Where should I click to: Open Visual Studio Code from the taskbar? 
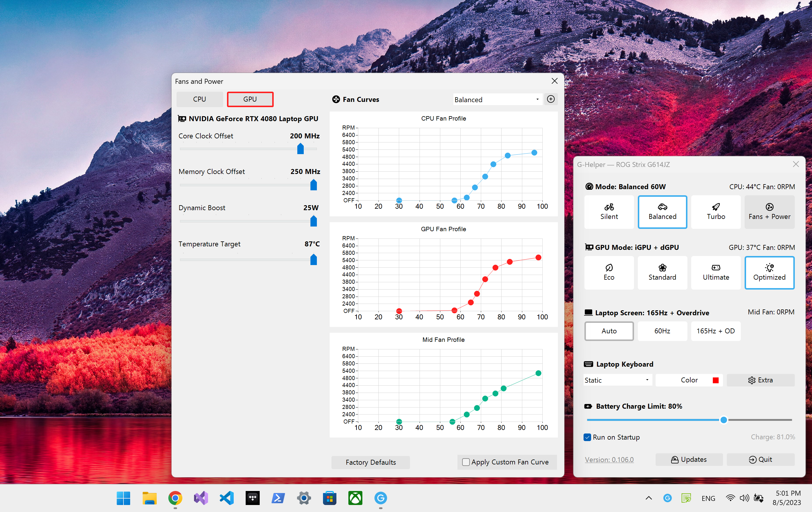[x=227, y=498]
